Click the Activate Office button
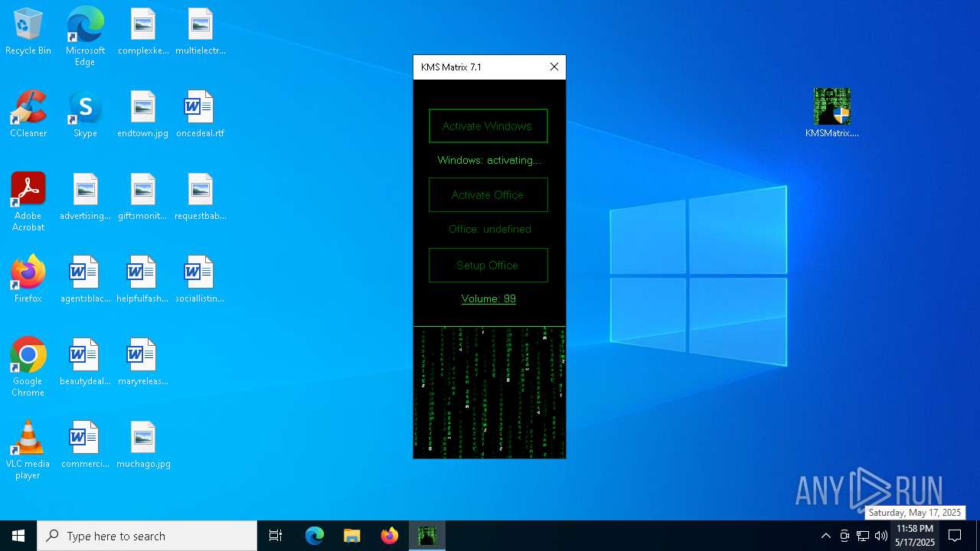 click(x=488, y=195)
